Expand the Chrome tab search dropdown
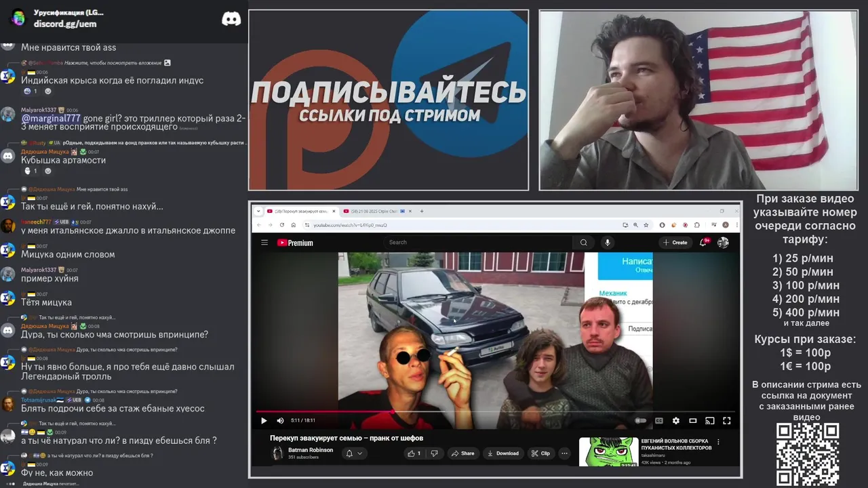Screen dimensions: 868x488 (x=258, y=211)
